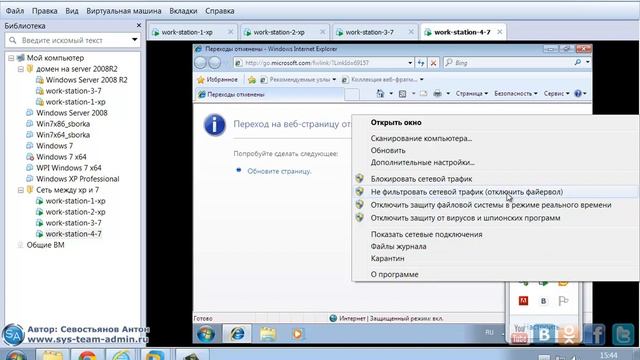The image size is (640, 360).
Task: Choose О программе menu entry
Action: 394,274
